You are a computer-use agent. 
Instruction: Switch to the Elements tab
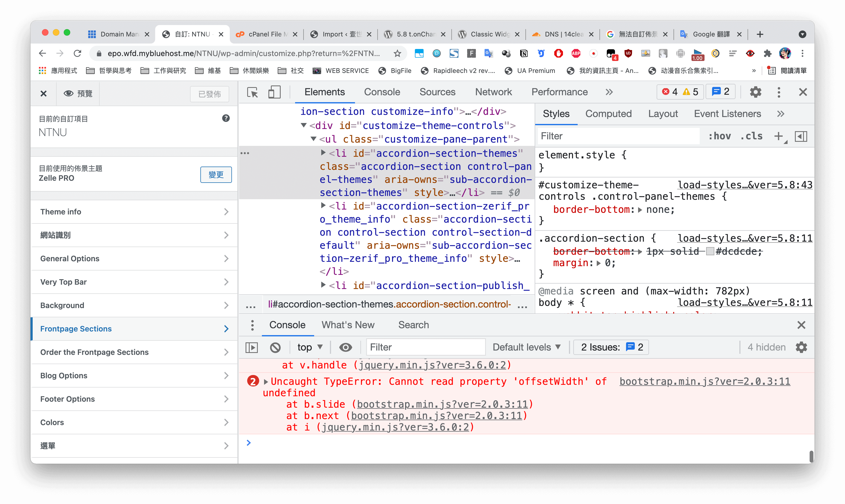324,92
